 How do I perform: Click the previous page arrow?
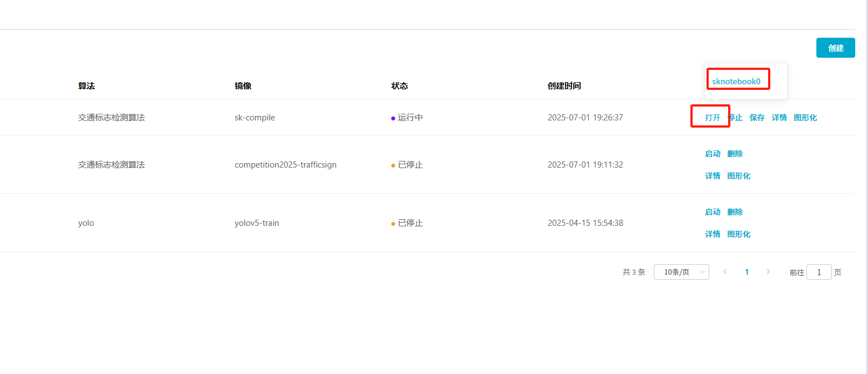(x=725, y=272)
